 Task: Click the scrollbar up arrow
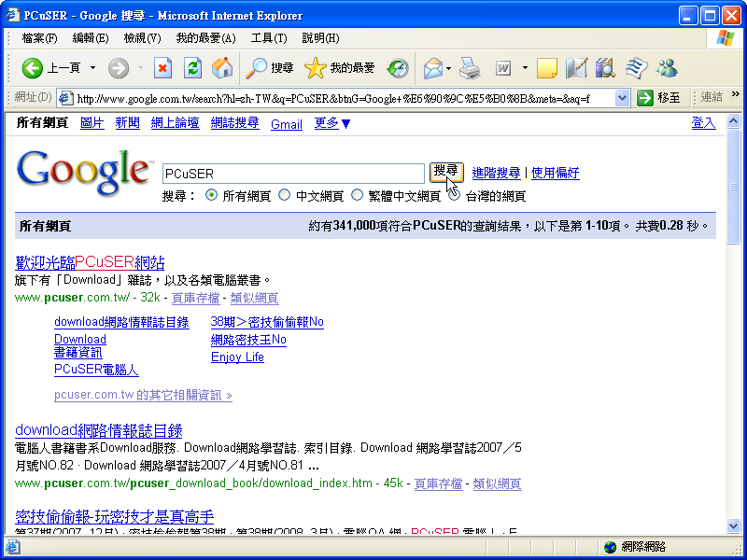734,121
